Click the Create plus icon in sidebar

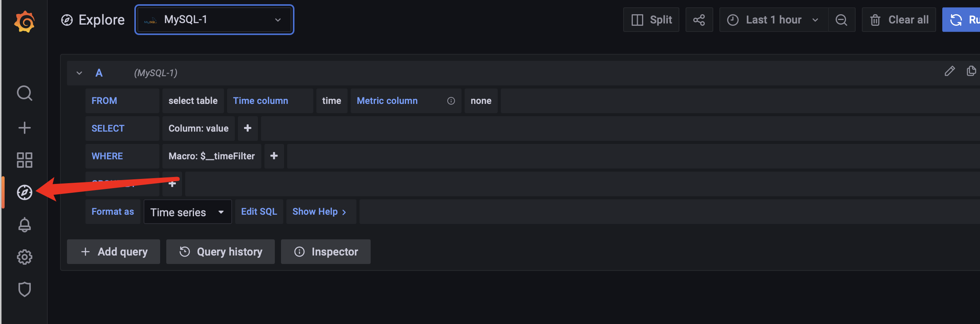click(x=25, y=128)
